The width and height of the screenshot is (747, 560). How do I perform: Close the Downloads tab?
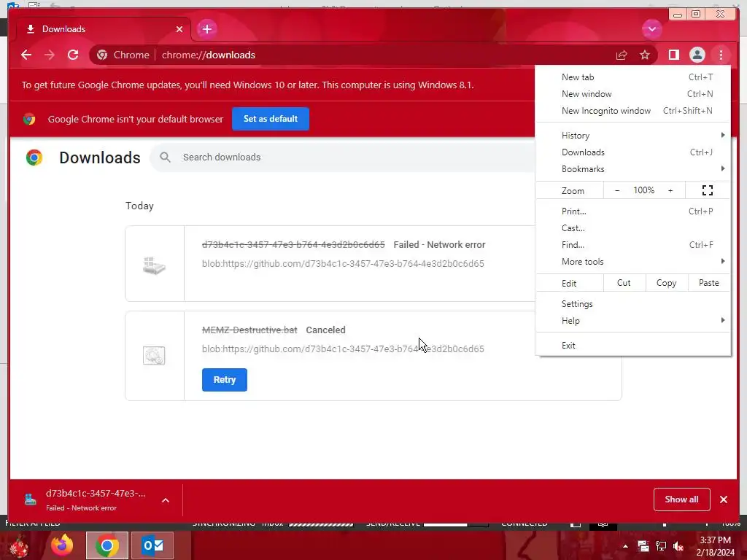point(179,29)
